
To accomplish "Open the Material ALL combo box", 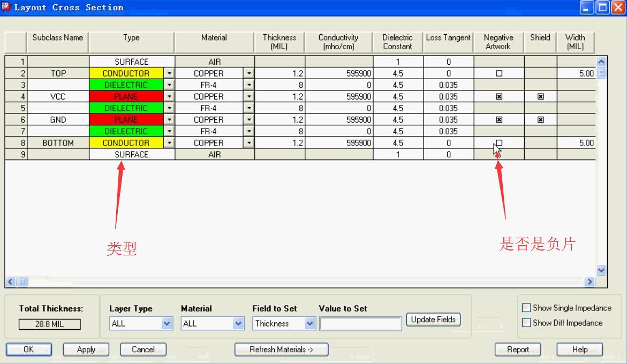I will (x=213, y=323).
